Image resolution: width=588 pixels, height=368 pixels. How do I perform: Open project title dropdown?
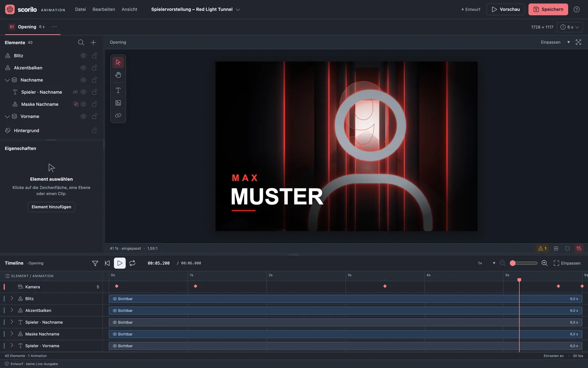[x=238, y=9]
